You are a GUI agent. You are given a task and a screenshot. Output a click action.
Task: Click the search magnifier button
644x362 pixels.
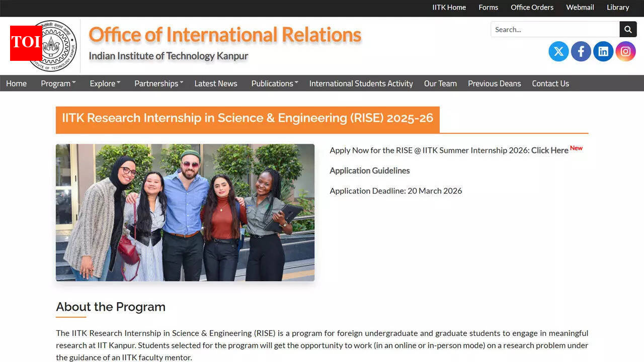(628, 29)
